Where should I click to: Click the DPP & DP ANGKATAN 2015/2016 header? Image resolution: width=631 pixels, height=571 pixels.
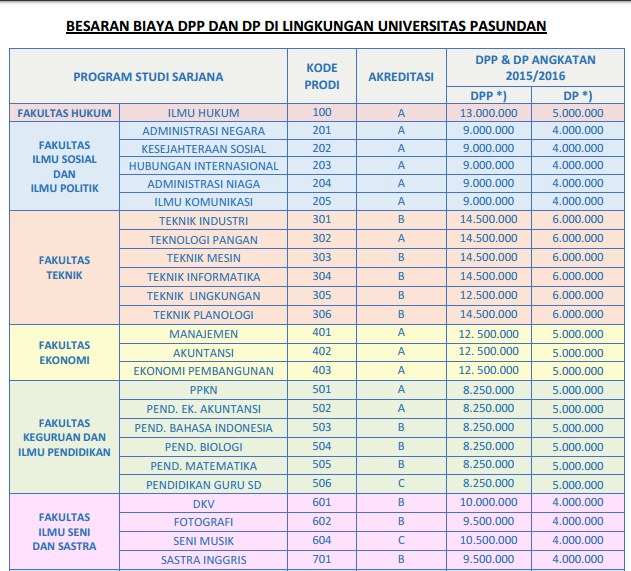tap(535, 68)
